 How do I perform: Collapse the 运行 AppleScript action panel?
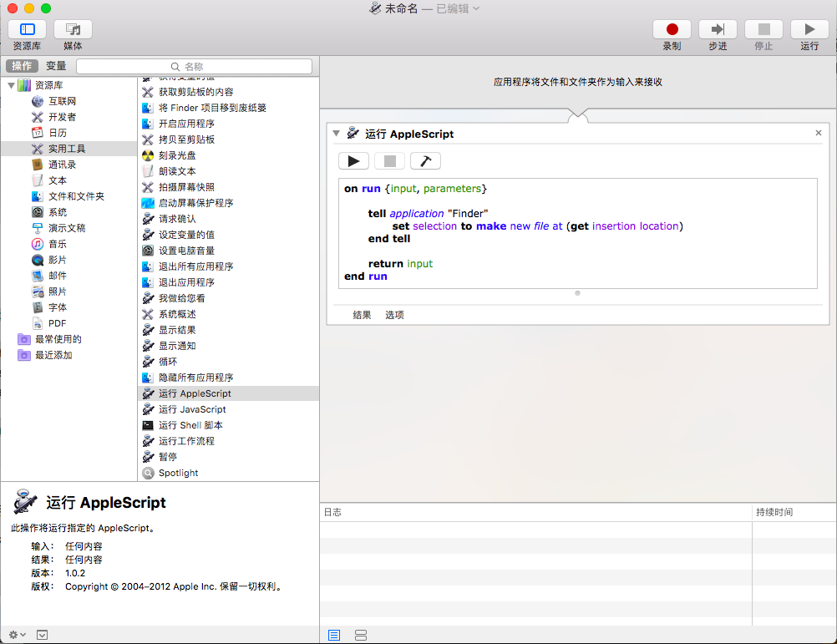point(337,134)
